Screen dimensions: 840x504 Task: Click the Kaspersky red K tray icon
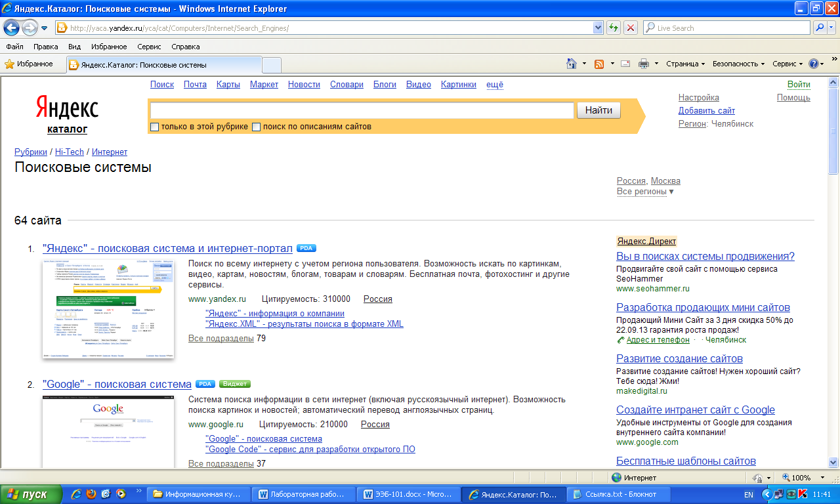coord(803,494)
